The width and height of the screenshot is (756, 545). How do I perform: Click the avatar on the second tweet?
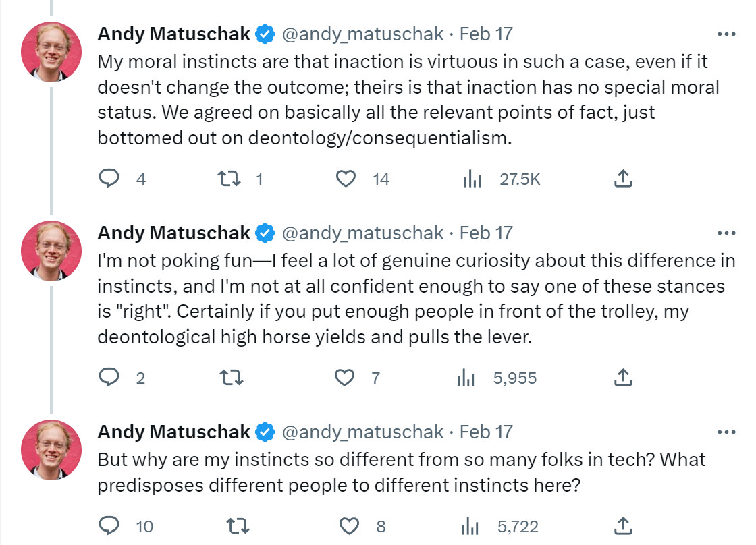point(51,251)
